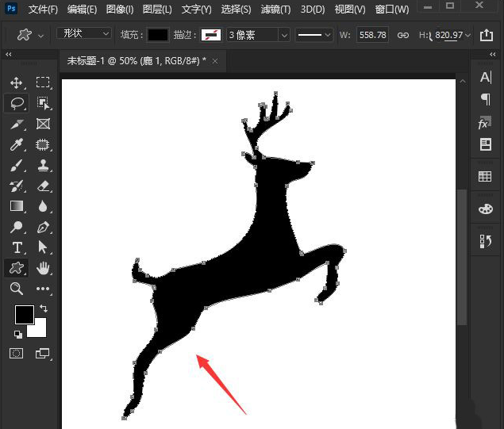Select the Lasso tool
The image size is (504, 429).
pyautogui.click(x=17, y=103)
